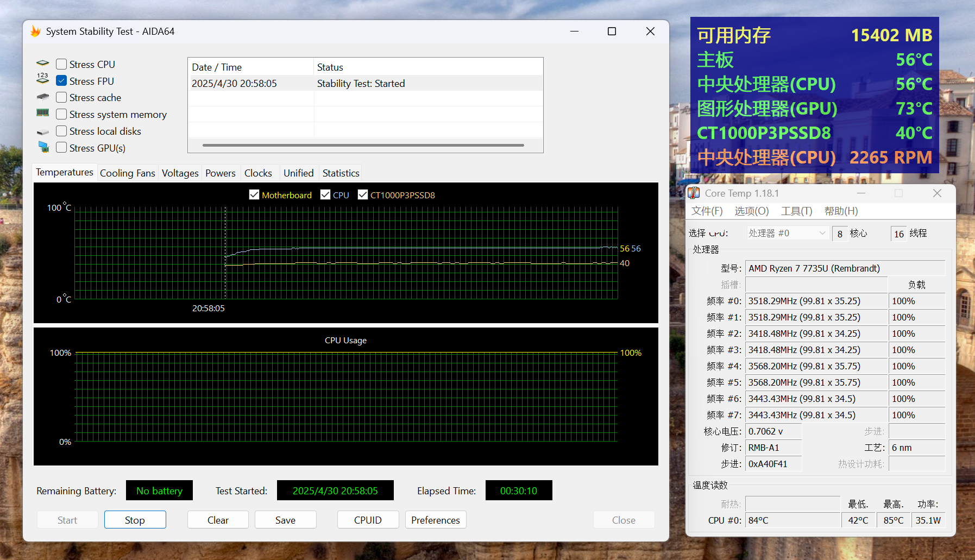975x560 pixels.
Task: Click the 频率 #4 frequency value
Action: pos(816,366)
